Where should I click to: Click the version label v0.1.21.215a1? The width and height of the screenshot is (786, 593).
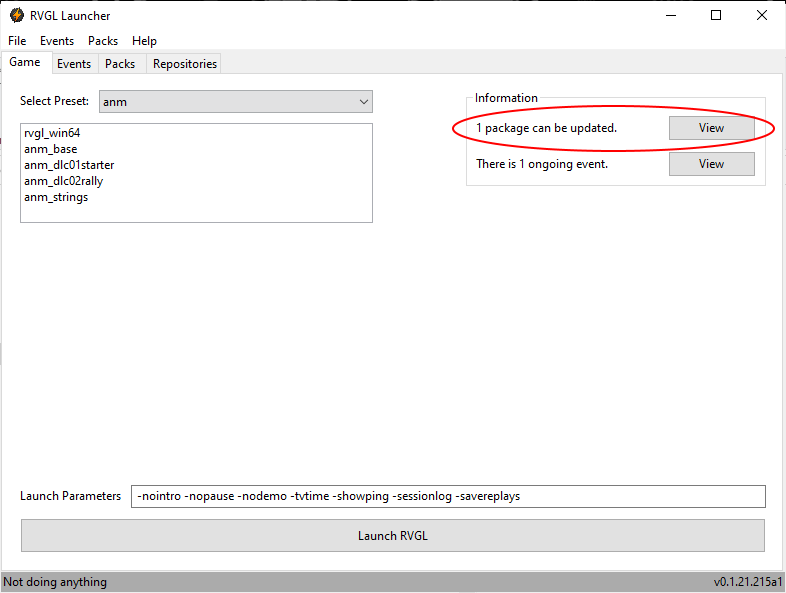(x=748, y=582)
